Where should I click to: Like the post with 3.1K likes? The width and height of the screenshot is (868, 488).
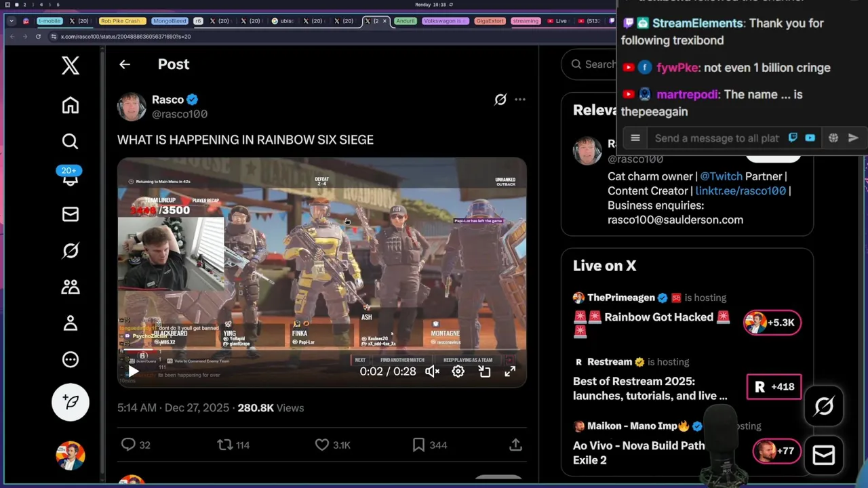333,445
